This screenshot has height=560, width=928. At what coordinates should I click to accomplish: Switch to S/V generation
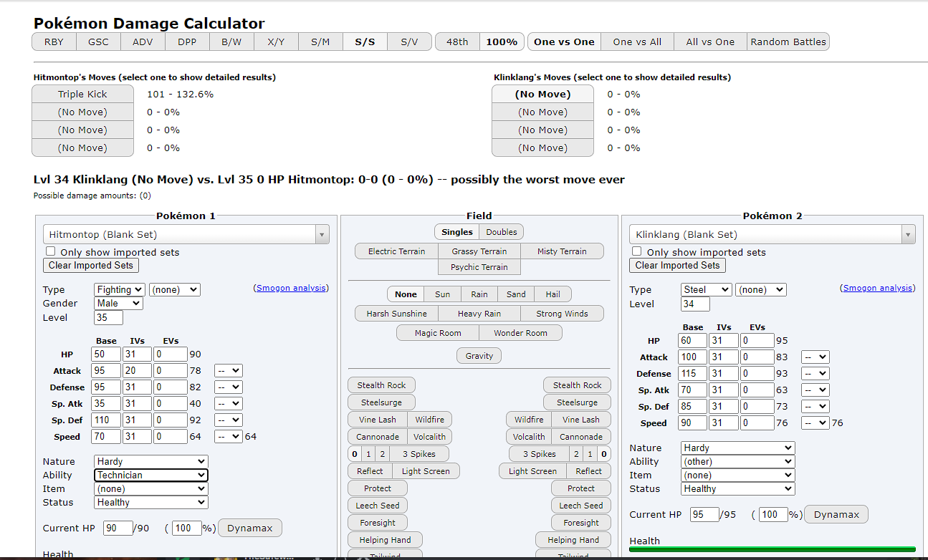[409, 42]
